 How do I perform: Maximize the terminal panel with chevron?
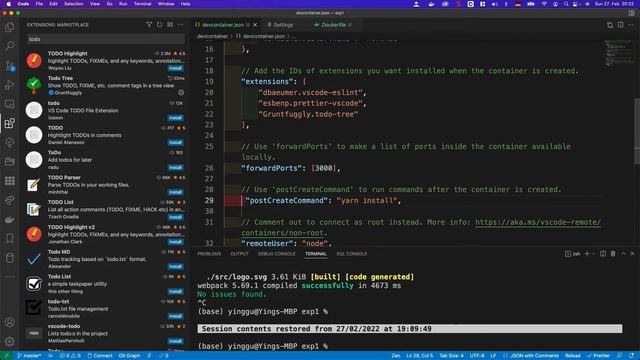(x=623, y=253)
